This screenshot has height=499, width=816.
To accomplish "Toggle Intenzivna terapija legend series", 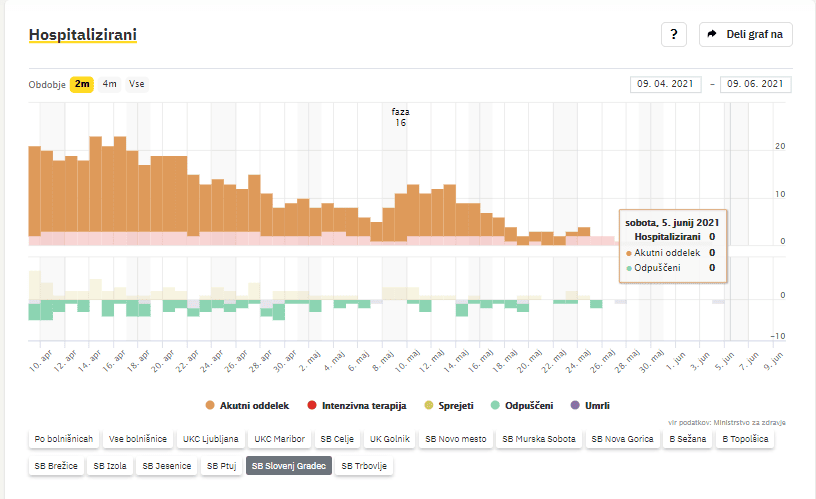I will click(x=357, y=405).
